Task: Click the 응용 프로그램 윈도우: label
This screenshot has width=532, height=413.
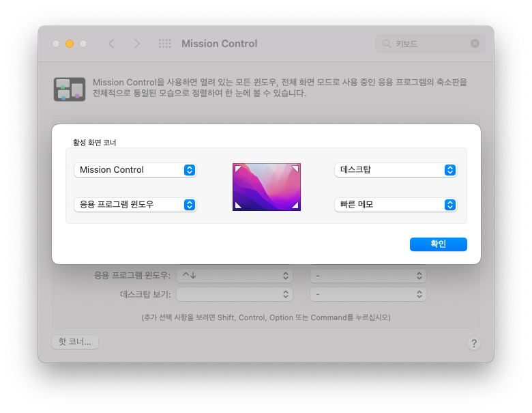Action: click(132, 275)
